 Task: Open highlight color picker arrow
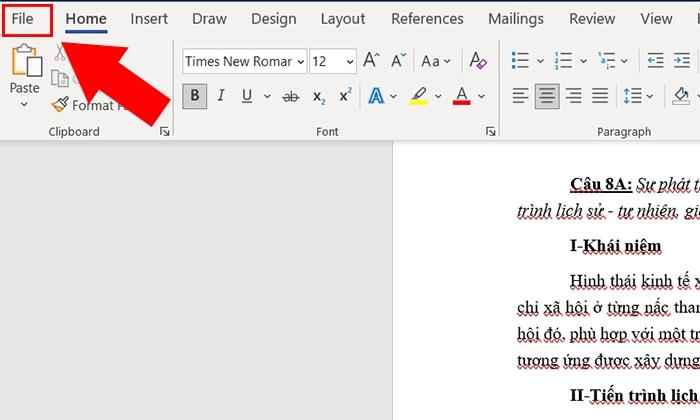coord(438,96)
